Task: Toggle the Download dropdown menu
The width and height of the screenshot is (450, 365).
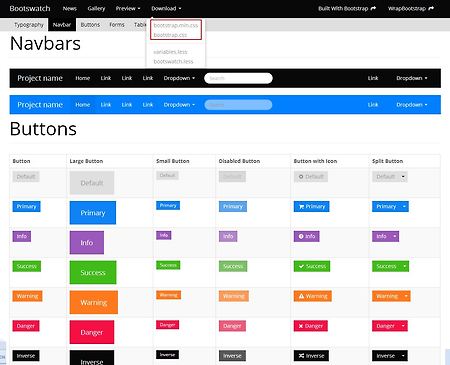Action: 166,8
